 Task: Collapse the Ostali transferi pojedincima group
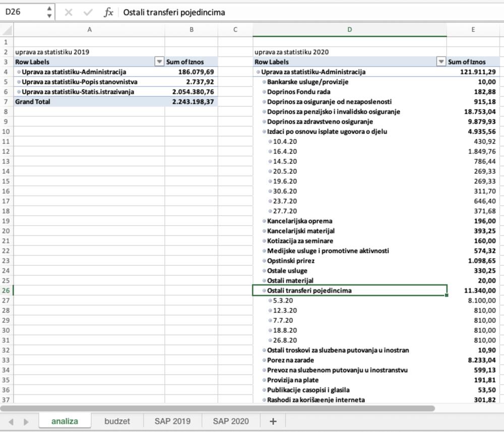click(x=264, y=291)
